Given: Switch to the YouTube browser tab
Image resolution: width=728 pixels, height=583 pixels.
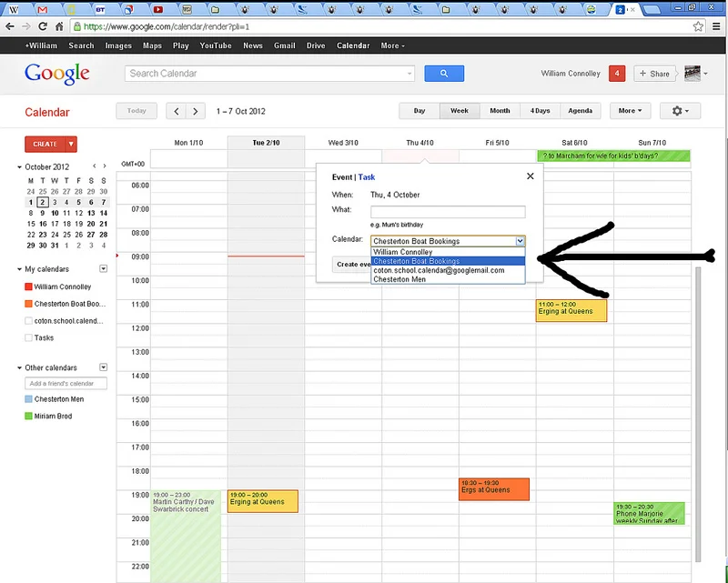Looking at the screenshot, I should [157, 9].
